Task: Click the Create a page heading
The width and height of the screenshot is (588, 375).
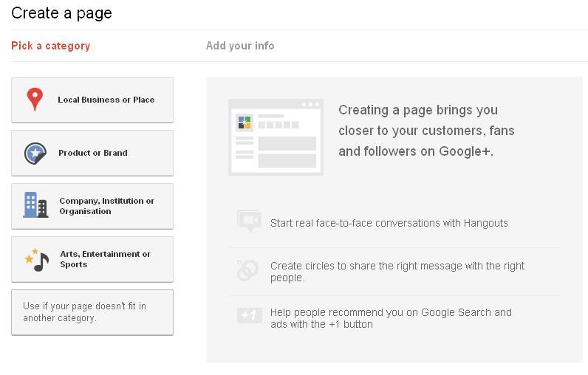Action: coord(61,13)
